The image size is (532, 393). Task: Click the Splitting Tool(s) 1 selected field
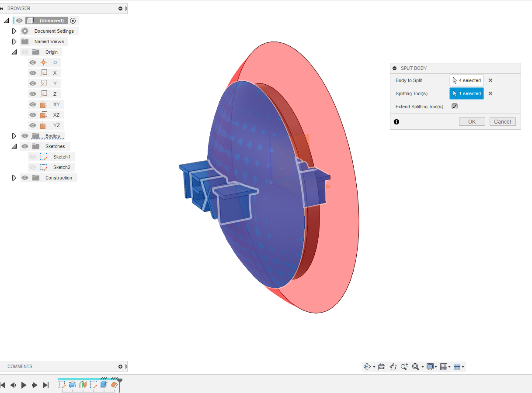point(466,93)
